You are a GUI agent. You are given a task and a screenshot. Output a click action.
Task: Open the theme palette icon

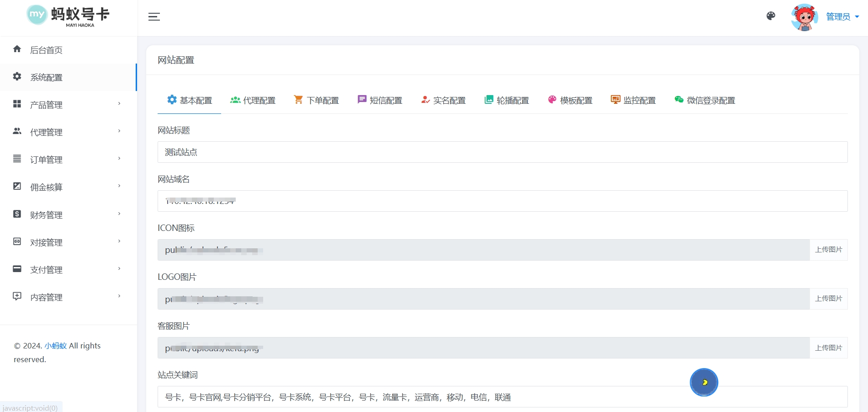click(x=771, y=16)
